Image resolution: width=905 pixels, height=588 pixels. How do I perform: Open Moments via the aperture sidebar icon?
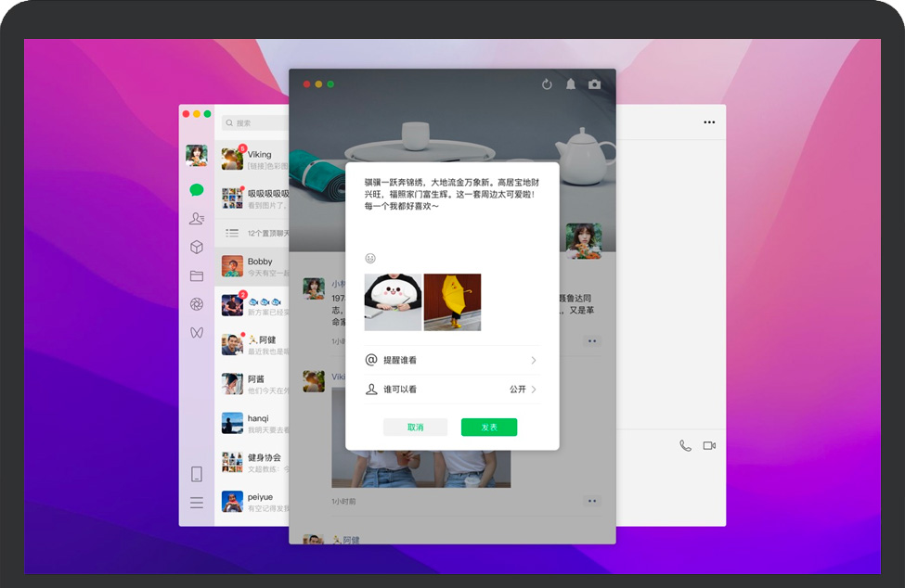pyautogui.click(x=197, y=304)
